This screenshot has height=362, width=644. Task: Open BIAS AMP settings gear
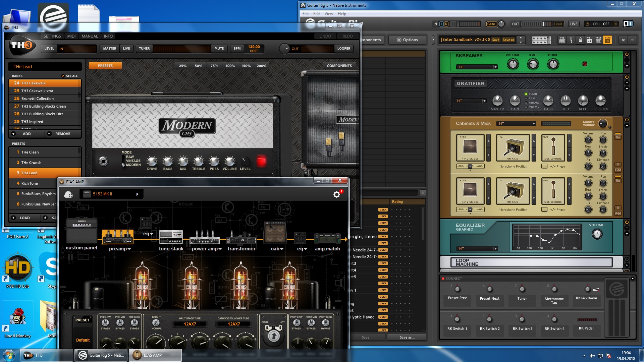coord(337,194)
